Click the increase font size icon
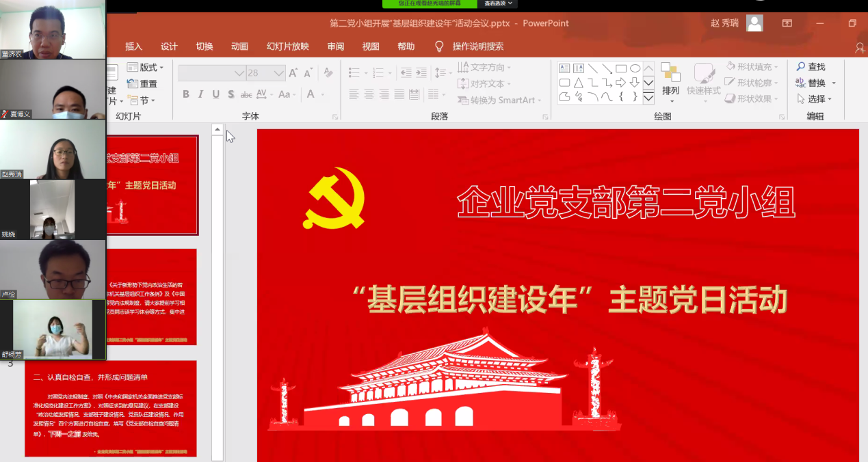The width and height of the screenshot is (868, 462). 293,73
